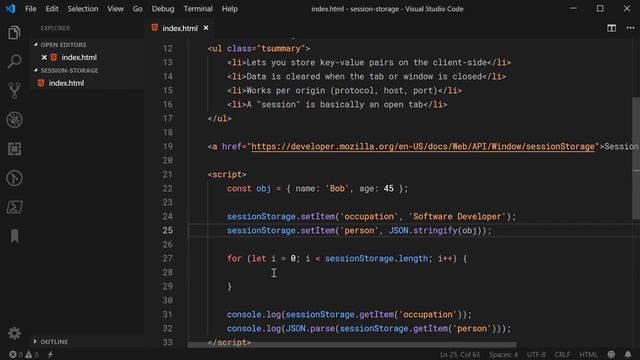Click sessionStorage.length on line 27

click(376, 258)
